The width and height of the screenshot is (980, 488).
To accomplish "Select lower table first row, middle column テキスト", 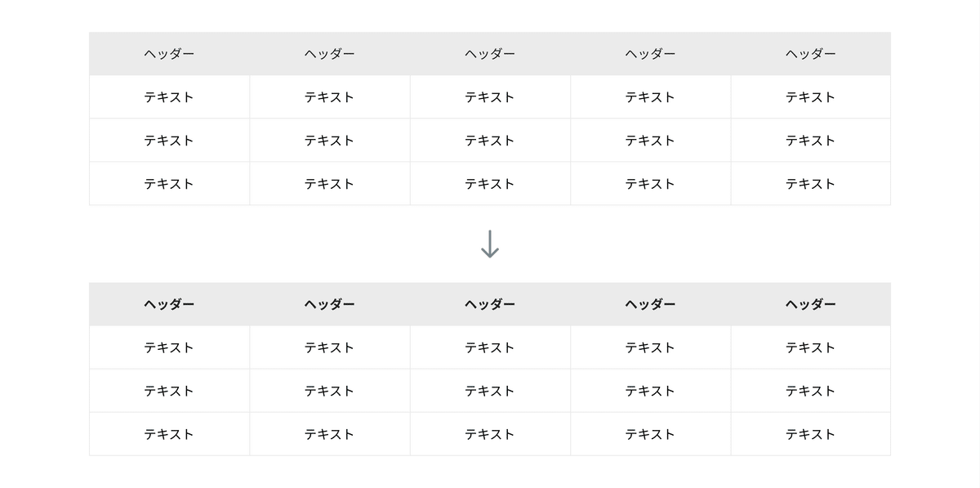I will (x=490, y=347).
